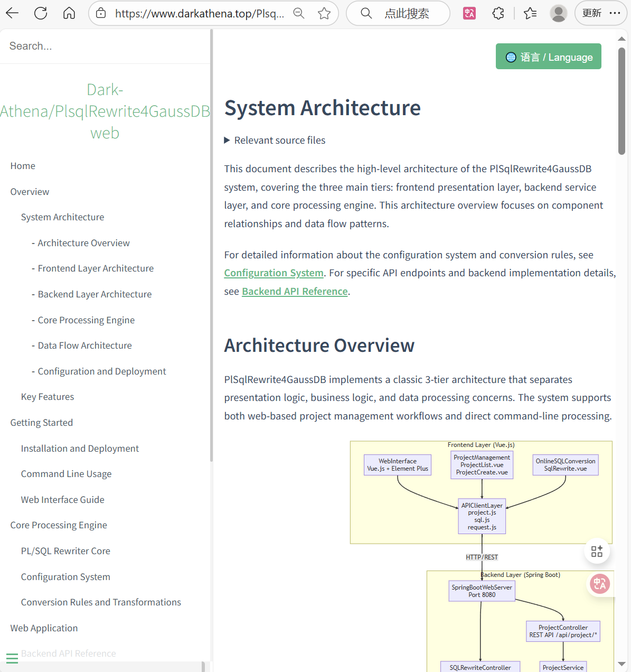
Task: Open Command Line Usage page
Action: tap(66, 474)
